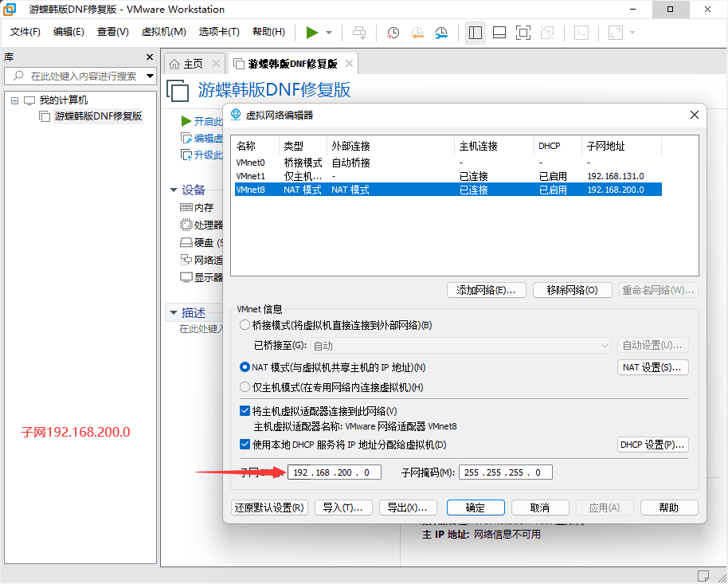Select the host-only mode radio button
This screenshot has height=584, width=728.
(245, 387)
